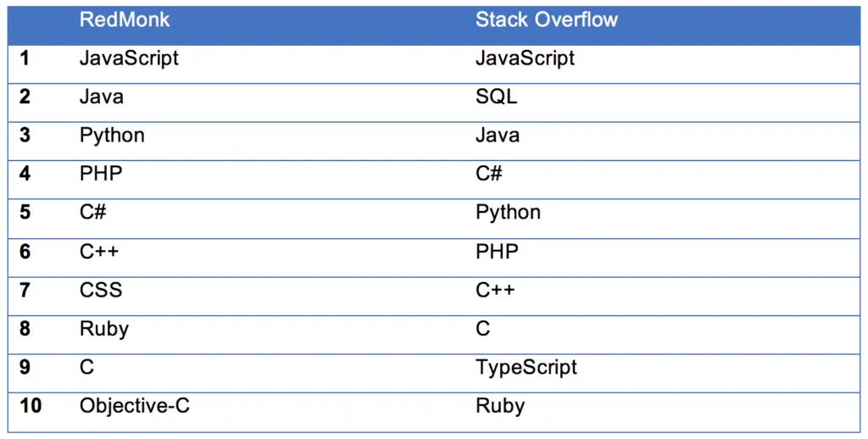This screenshot has width=868, height=439.
Task: Click Python in the RedMonk column
Action: 112,136
